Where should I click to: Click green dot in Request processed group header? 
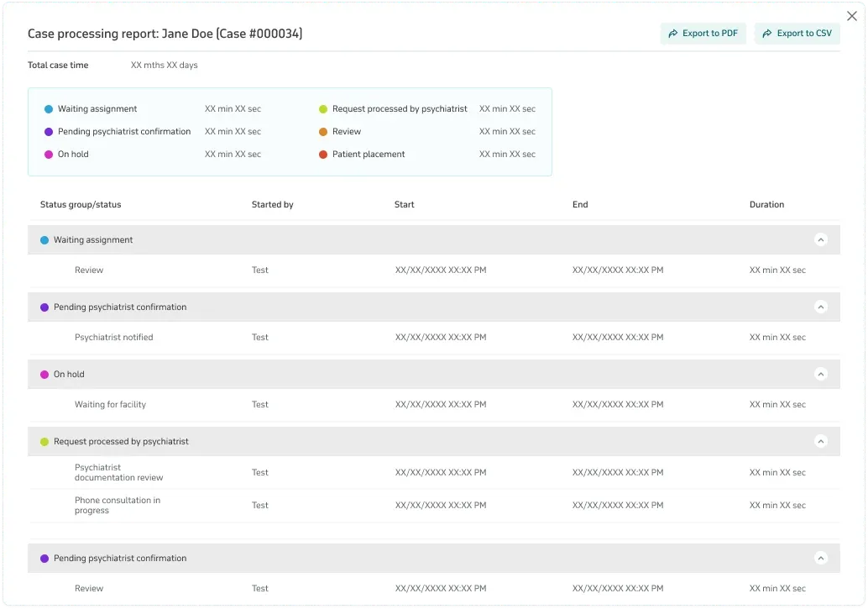coord(44,442)
